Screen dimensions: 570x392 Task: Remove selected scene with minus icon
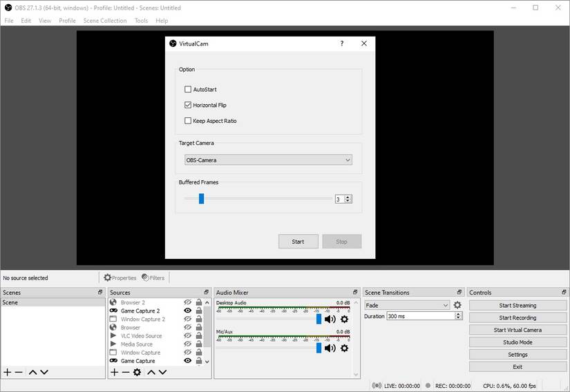(x=19, y=372)
